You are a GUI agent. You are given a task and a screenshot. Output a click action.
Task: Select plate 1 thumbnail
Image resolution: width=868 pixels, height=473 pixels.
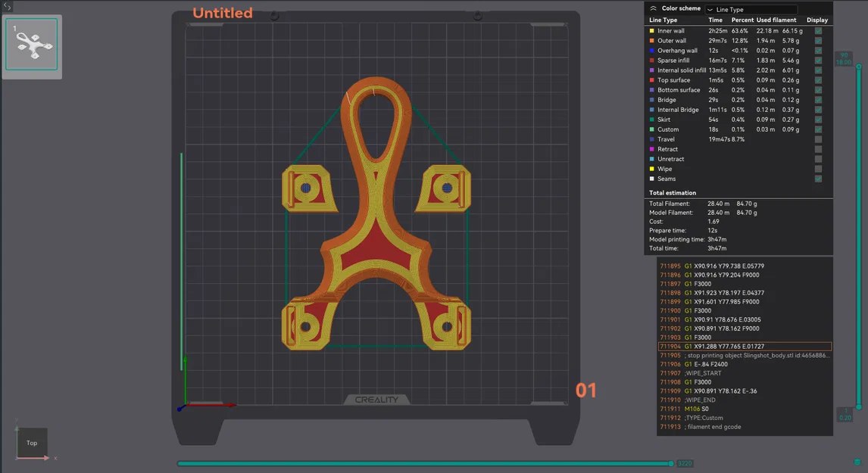point(32,44)
